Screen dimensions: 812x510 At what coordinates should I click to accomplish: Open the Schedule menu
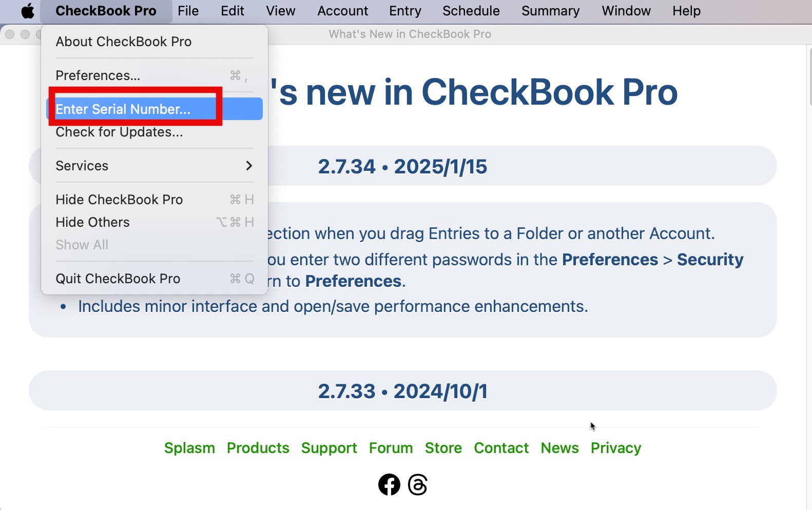pyautogui.click(x=471, y=11)
